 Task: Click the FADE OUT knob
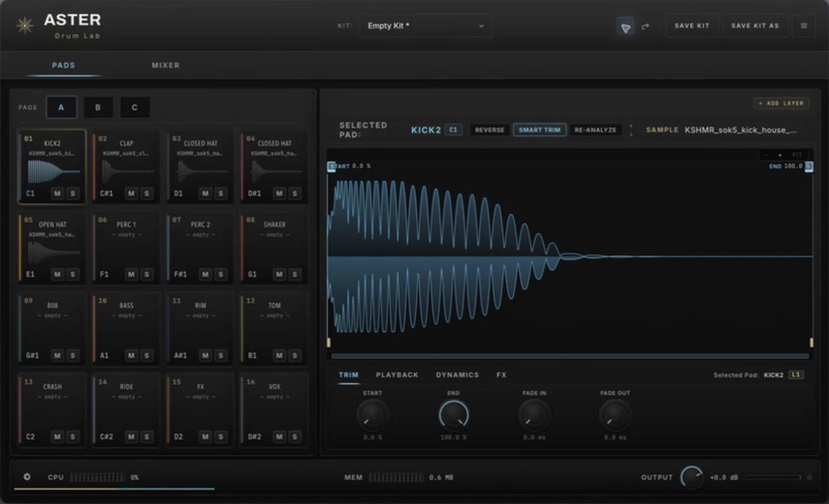(615, 415)
